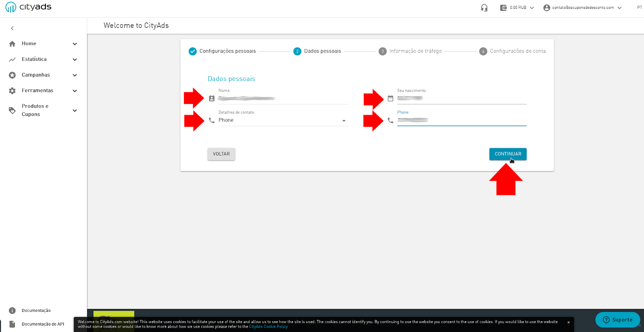Click the CONTINUAR button
The image size is (644, 332).
tap(508, 154)
